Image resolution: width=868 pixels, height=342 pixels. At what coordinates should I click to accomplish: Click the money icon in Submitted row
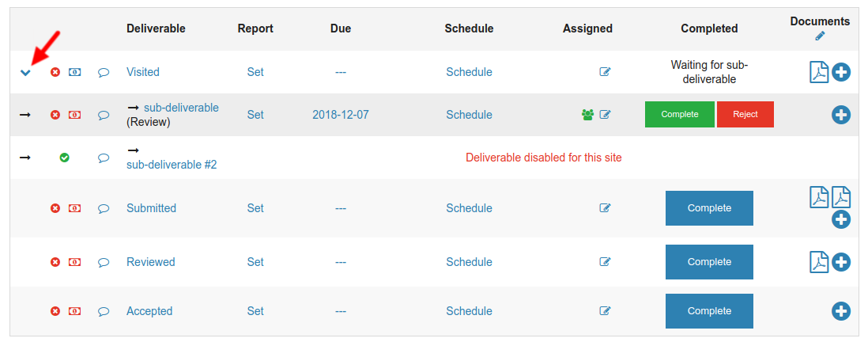(x=74, y=208)
